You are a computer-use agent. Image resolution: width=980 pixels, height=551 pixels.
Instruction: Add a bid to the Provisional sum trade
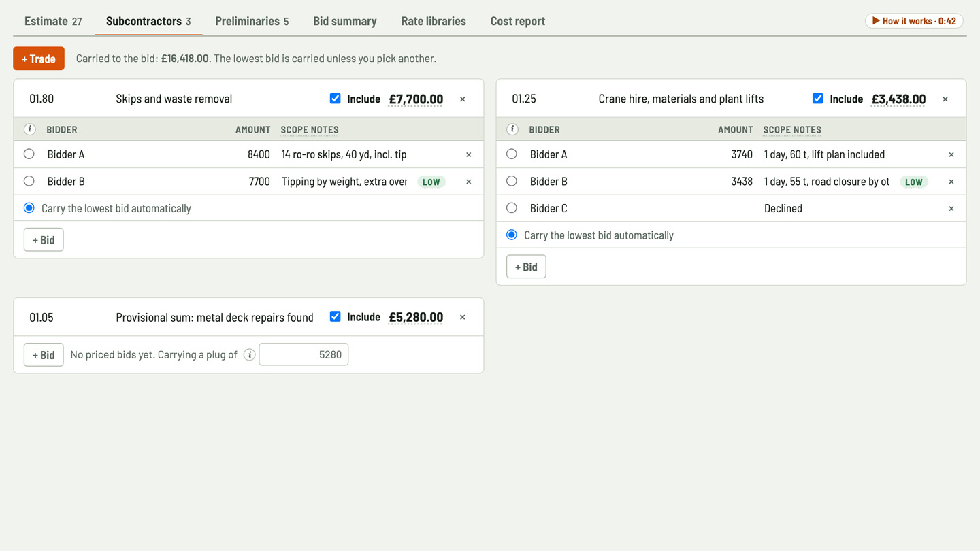click(x=44, y=354)
